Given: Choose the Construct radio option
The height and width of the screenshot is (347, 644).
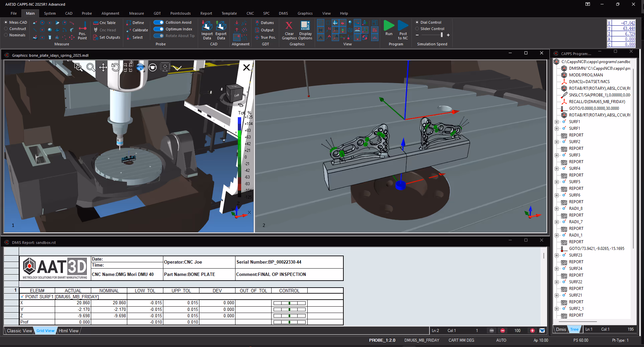Looking at the screenshot, I should [6, 29].
